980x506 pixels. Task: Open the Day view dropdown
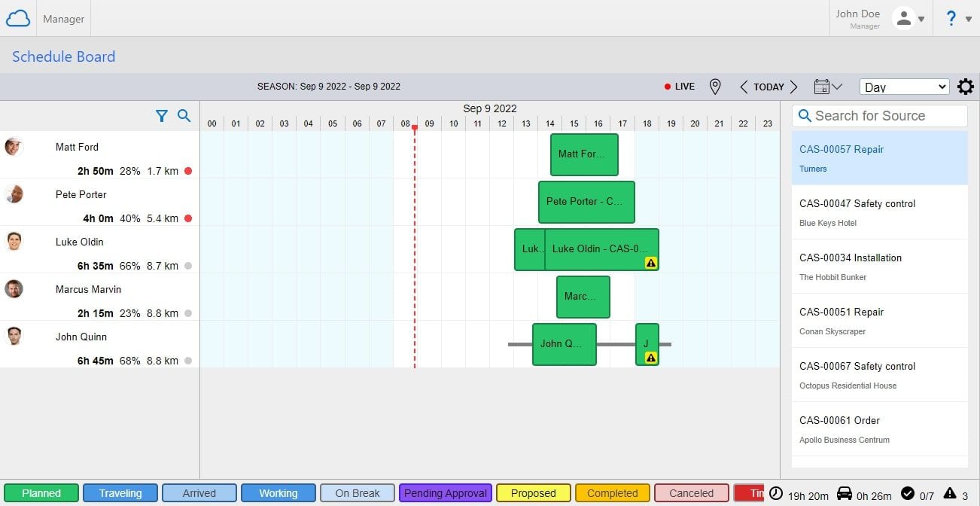[x=904, y=87]
